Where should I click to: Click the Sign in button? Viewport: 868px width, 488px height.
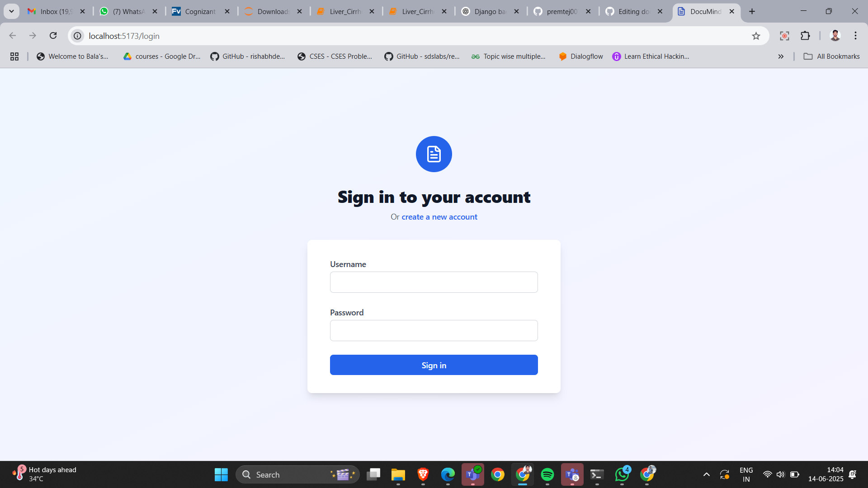(434, 365)
